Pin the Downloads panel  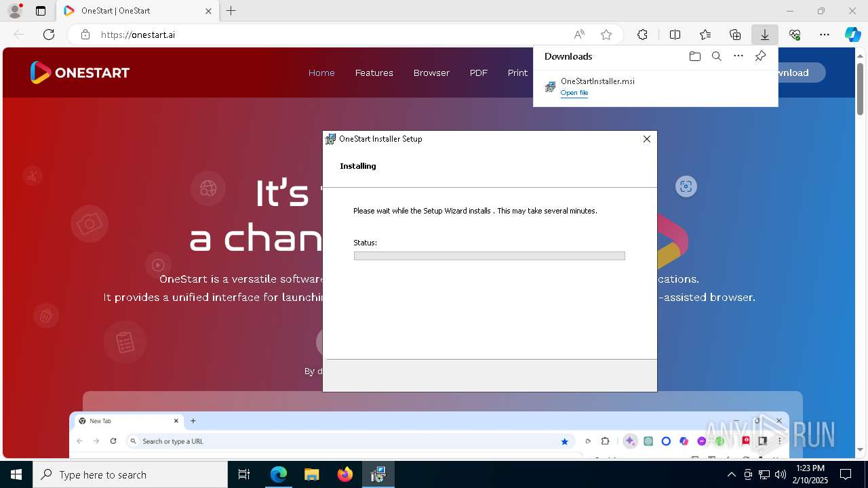[x=760, y=56]
